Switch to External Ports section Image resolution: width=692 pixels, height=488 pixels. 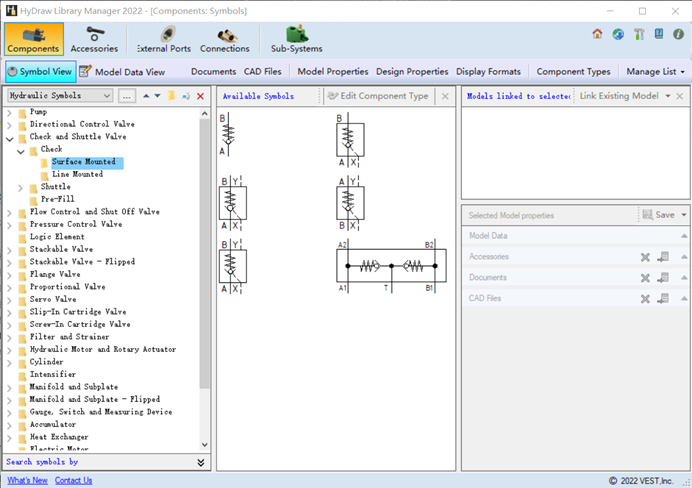(163, 40)
